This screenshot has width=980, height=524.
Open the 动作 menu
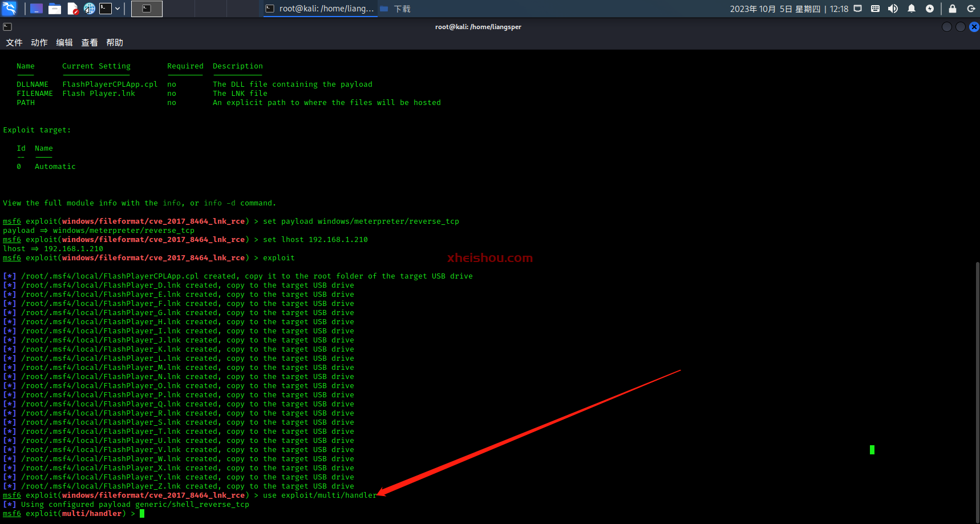tap(39, 43)
